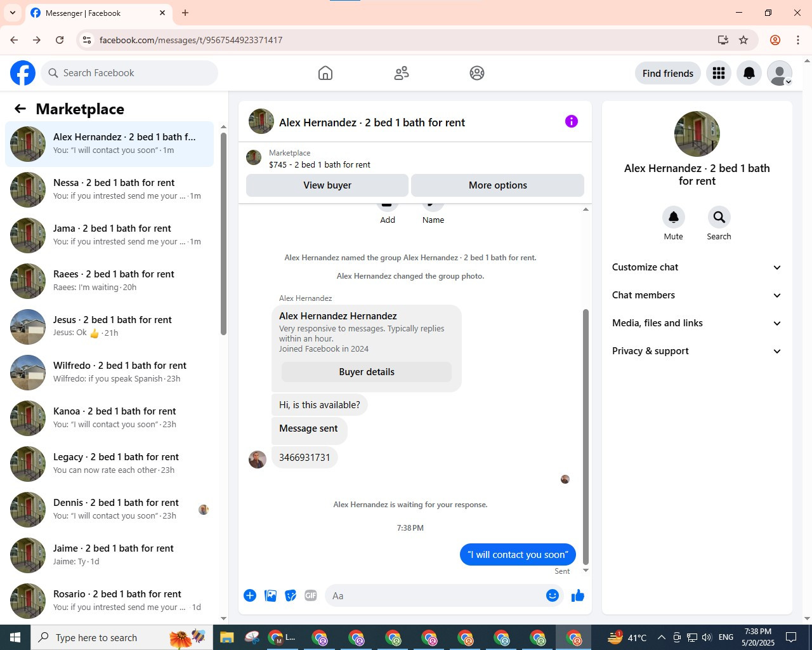View site information icon in address bar
The width and height of the screenshot is (812, 650).
tap(88, 40)
